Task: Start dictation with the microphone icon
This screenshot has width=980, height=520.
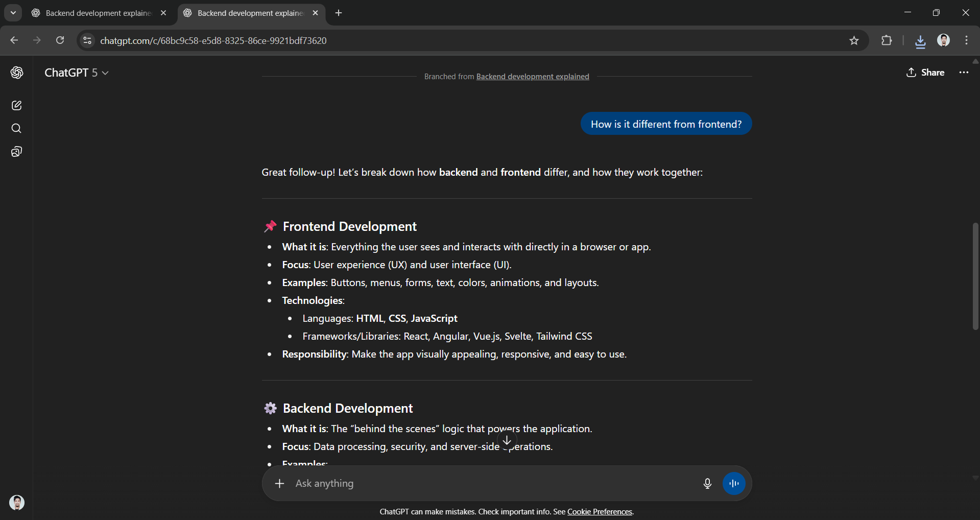Action: tap(707, 483)
